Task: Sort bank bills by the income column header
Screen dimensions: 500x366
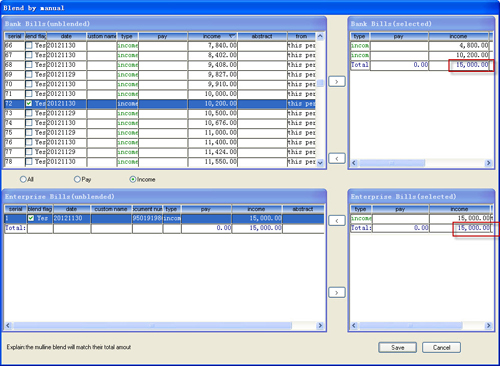Action: 212,36
